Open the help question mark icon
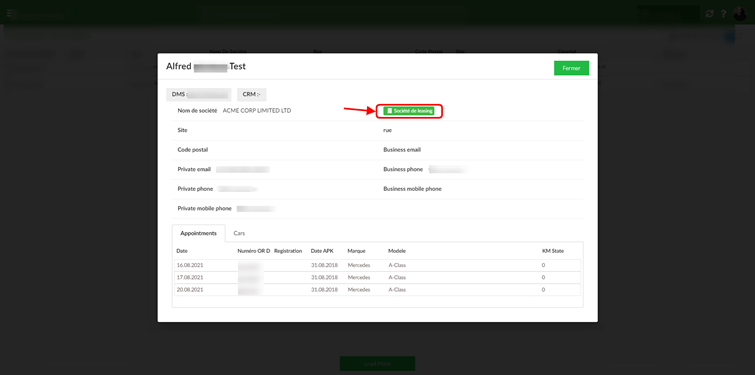The image size is (755, 375). 723,13
